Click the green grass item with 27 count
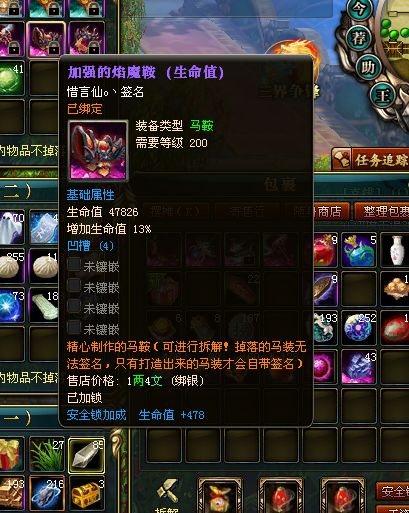This screenshot has height=513, width=409. (47, 454)
